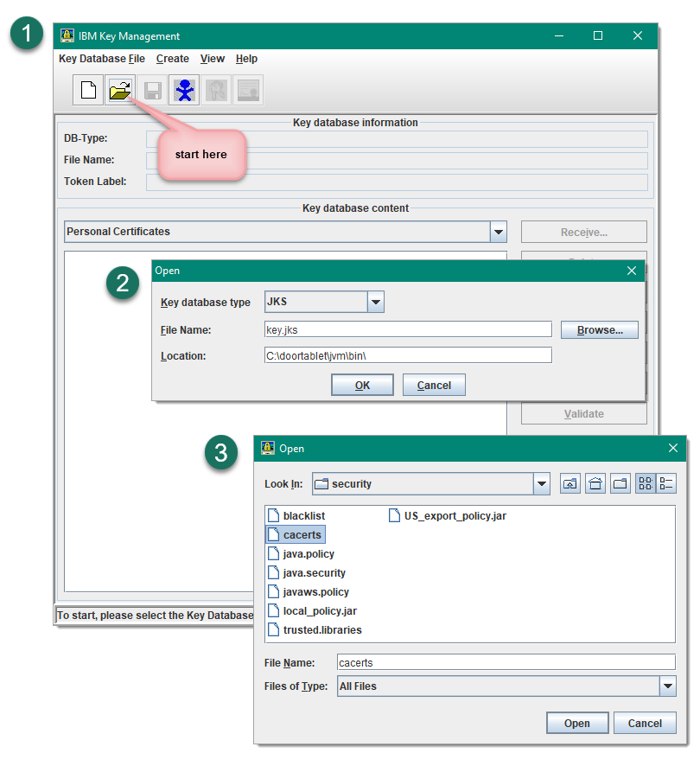Open a key database file from toolbar
The image size is (700, 766).
(119, 90)
